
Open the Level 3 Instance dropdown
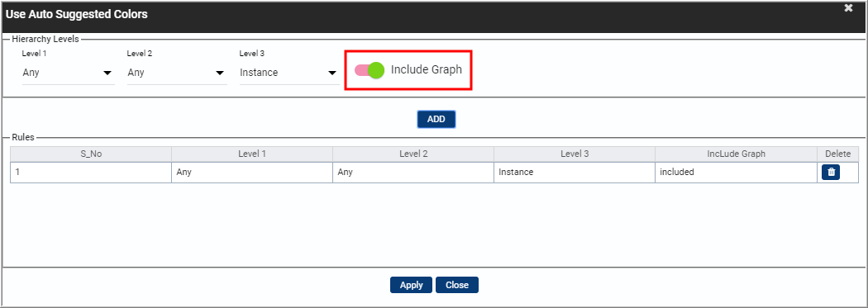289,73
